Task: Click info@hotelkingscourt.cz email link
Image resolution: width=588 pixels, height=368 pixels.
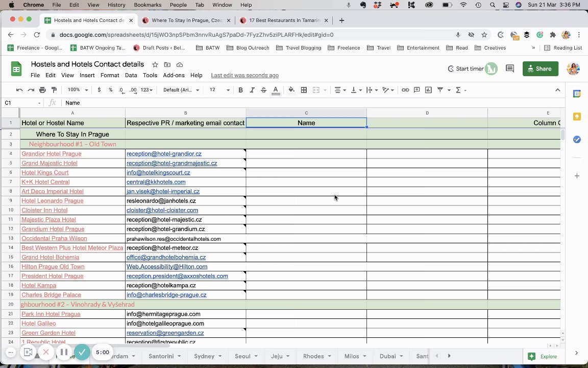Action: (x=158, y=173)
